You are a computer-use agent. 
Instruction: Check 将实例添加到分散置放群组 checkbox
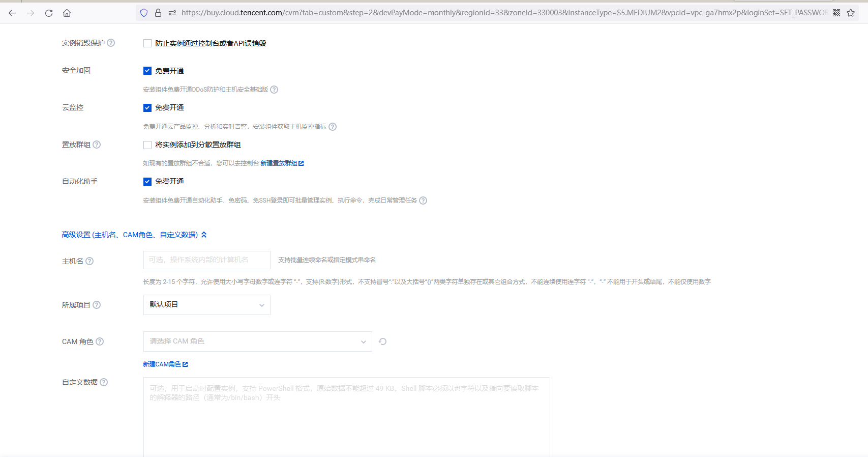click(x=147, y=145)
